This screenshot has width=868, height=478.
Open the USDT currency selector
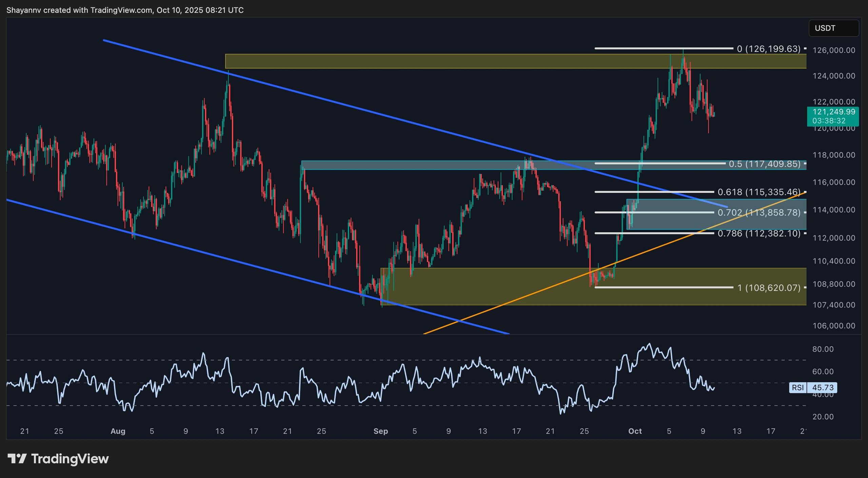click(833, 28)
